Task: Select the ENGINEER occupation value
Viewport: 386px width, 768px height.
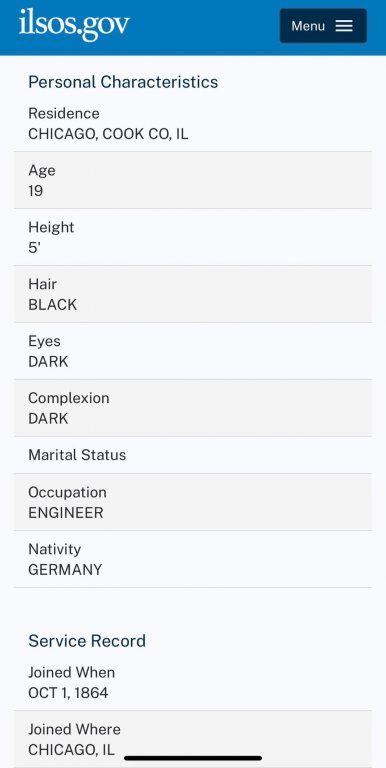Action: coord(66,513)
